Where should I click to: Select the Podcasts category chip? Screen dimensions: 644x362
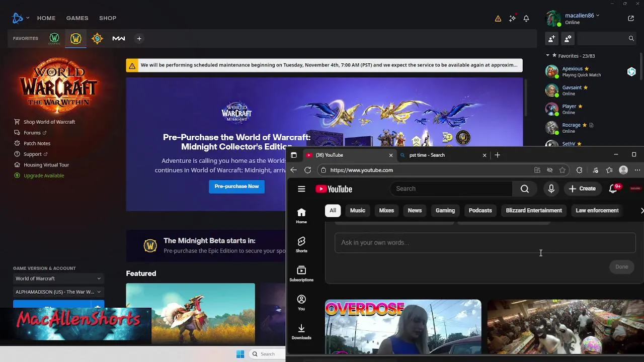(x=480, y=211)
